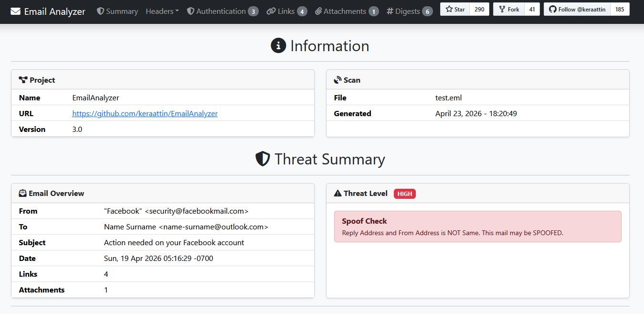Click the star icon on Star button

449,9
